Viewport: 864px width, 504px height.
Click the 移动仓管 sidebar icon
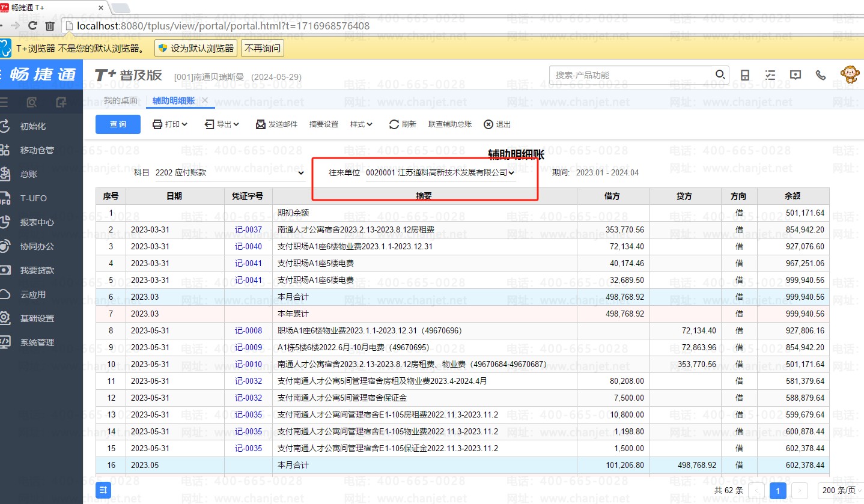[5, 150]
